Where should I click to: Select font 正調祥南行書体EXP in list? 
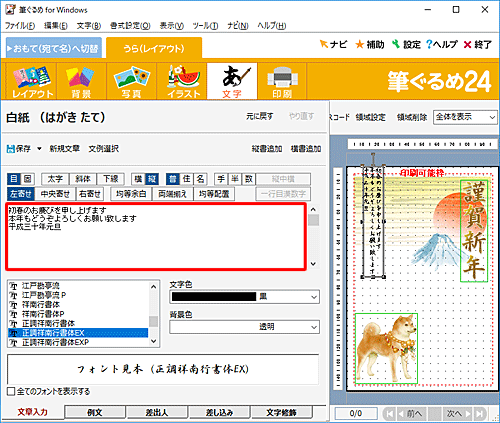[55, 342]
